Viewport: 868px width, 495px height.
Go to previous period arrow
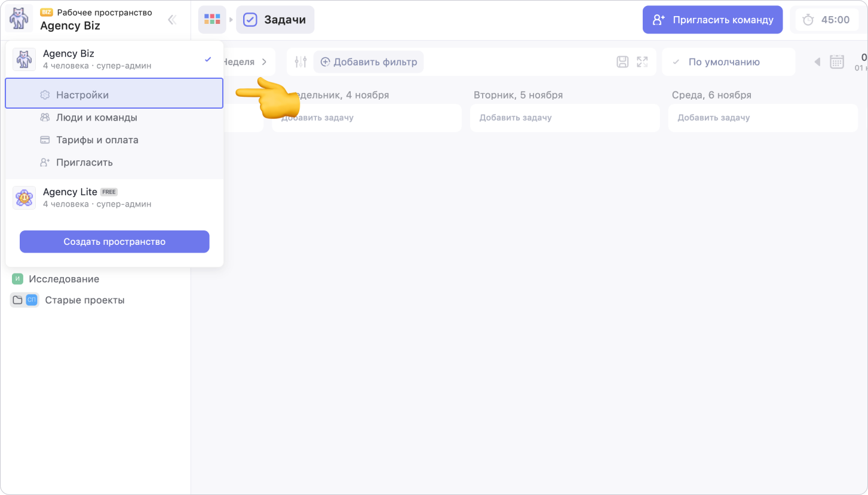pos(818,62)
